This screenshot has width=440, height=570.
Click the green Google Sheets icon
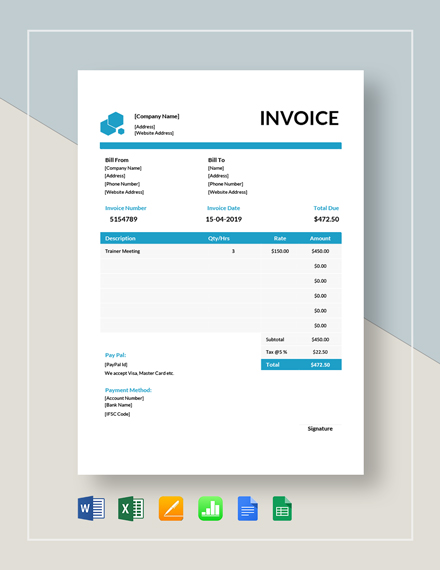click(282, 508)
